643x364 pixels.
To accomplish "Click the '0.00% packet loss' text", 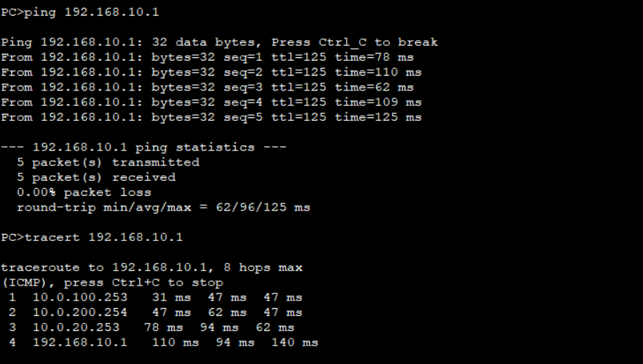I will click(84, 193).
